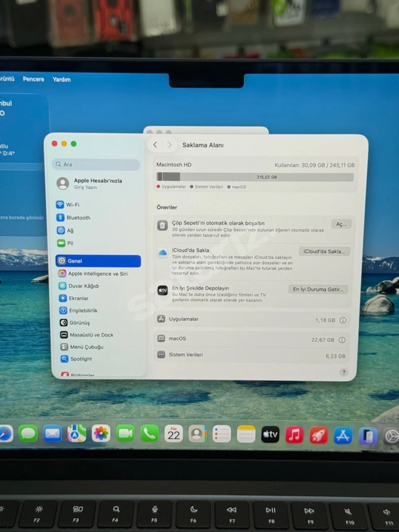Click the iCloud'da Sakla... button
Viewport: 399px width, 532px height.
click(324, 251)
